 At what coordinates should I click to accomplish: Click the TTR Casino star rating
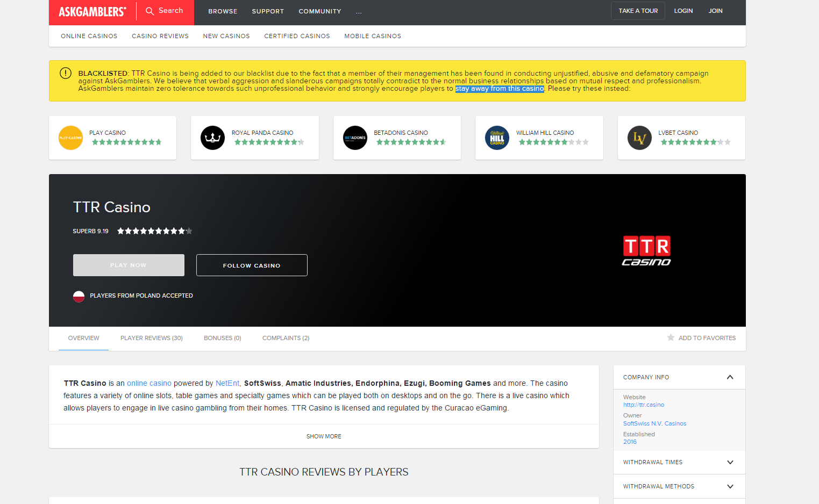tap(155, 231)
